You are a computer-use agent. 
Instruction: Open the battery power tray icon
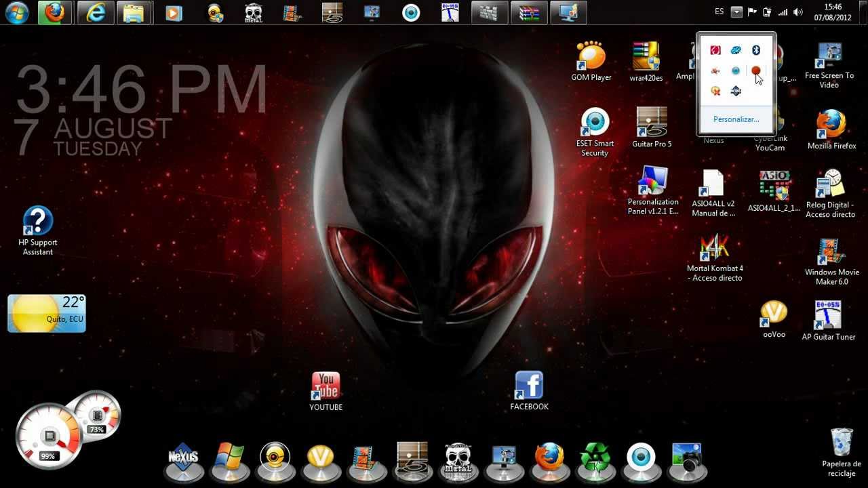click(768, 12)
